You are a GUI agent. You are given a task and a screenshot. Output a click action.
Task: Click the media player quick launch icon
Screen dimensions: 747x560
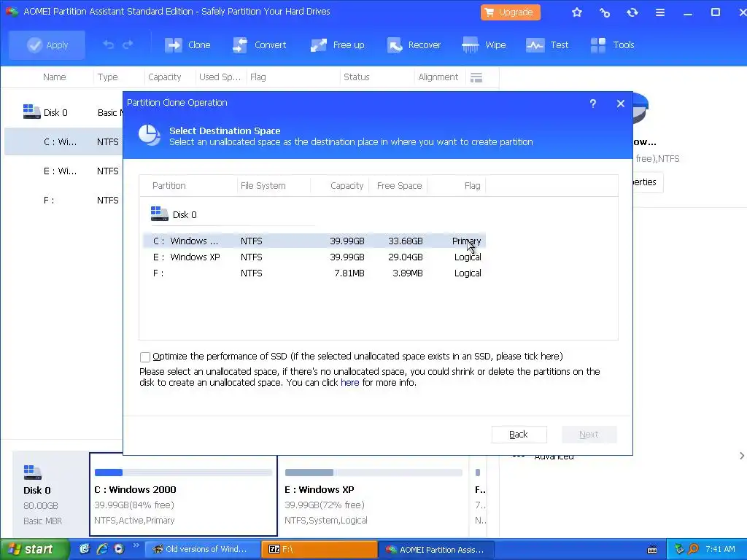coord(119,550)
